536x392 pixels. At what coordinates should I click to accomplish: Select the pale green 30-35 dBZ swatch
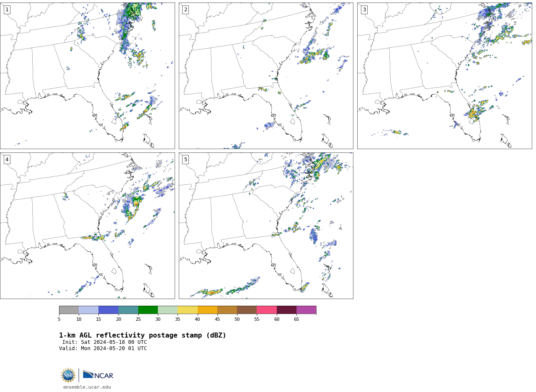tap(168, 310)
